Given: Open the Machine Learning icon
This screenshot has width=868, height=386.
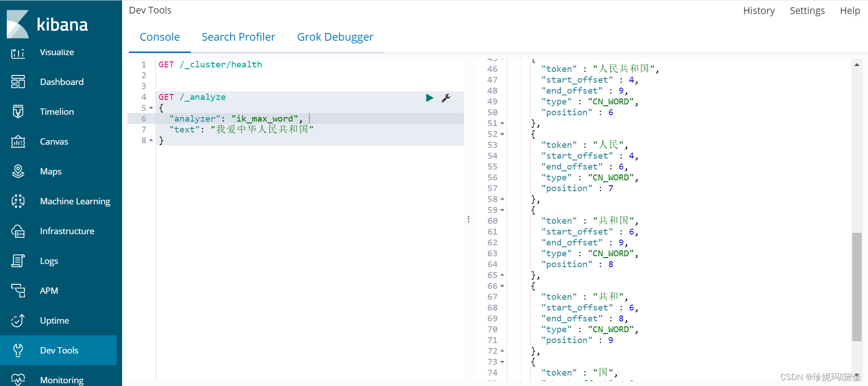Looking at the screenshot, I should [x=18, y=201].
